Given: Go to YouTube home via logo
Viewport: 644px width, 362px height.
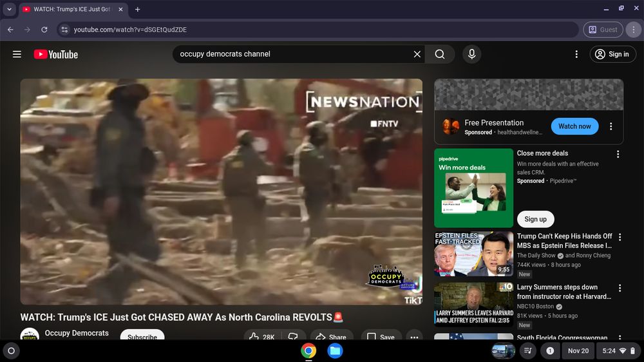Looking at the screenshot, I should (x=56, y=54).
